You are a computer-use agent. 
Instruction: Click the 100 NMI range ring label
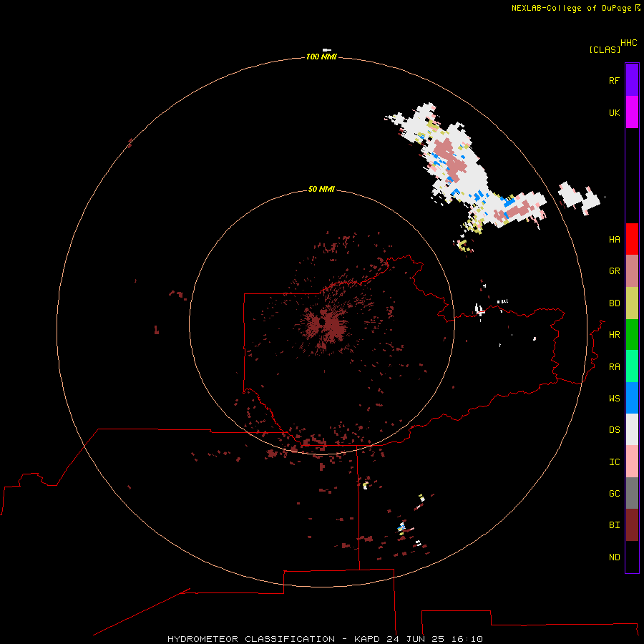click(x=321, y=57)
